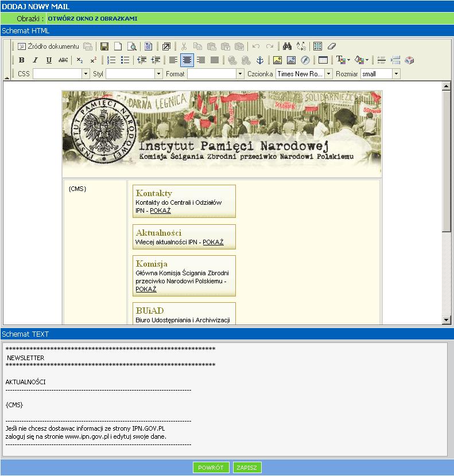Insert a bulleted list
The width and height of the screenshot is (454, 476).
pos(125,60)
